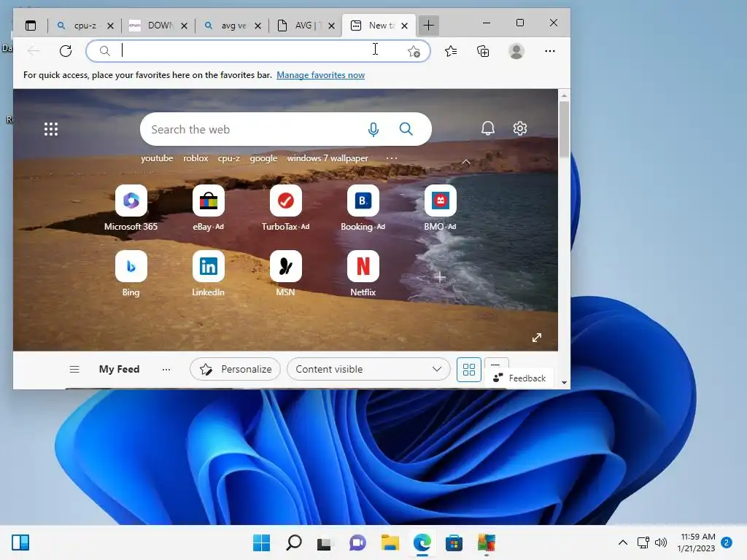Open the profile avatar
The height and width of the screenshot is (560, 747).
coord(516,51)
